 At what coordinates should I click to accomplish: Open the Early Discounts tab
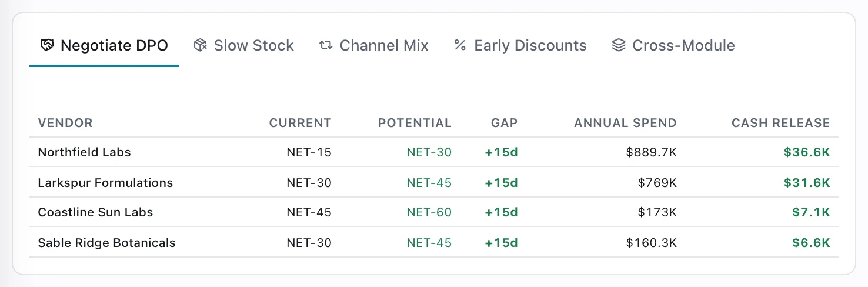pyautogui.click(x=520, y=46)
